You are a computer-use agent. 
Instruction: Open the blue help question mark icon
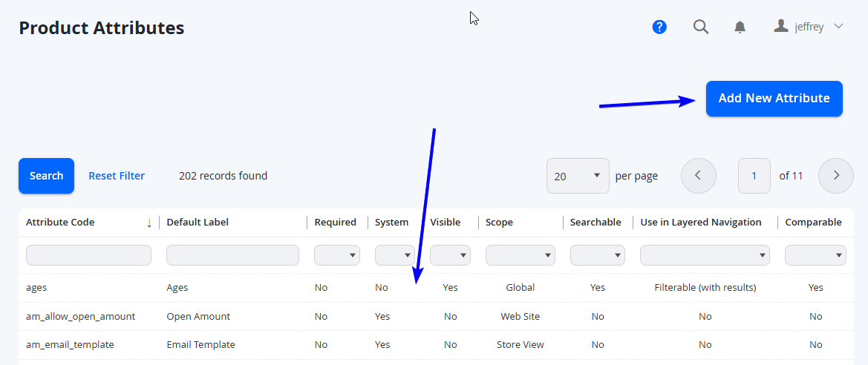click(x=659, y=27)
